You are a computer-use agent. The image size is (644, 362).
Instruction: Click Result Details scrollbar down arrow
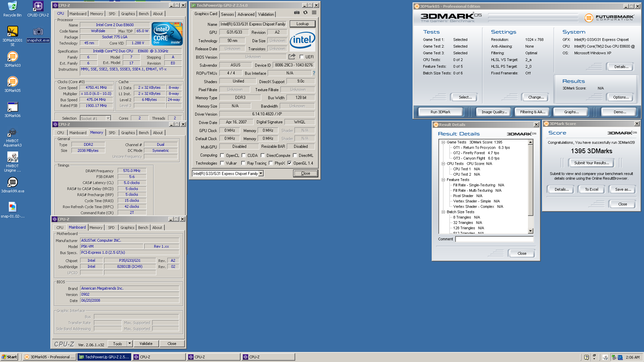[x=530, y=231]
